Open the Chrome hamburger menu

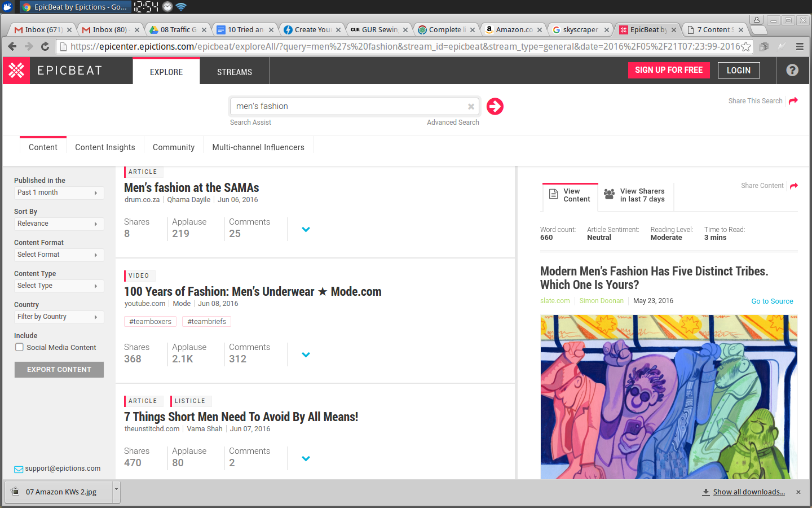click(800, 46)
